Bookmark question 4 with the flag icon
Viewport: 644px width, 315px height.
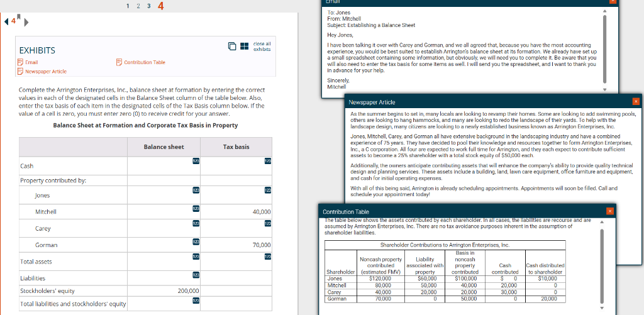[19, 16]
